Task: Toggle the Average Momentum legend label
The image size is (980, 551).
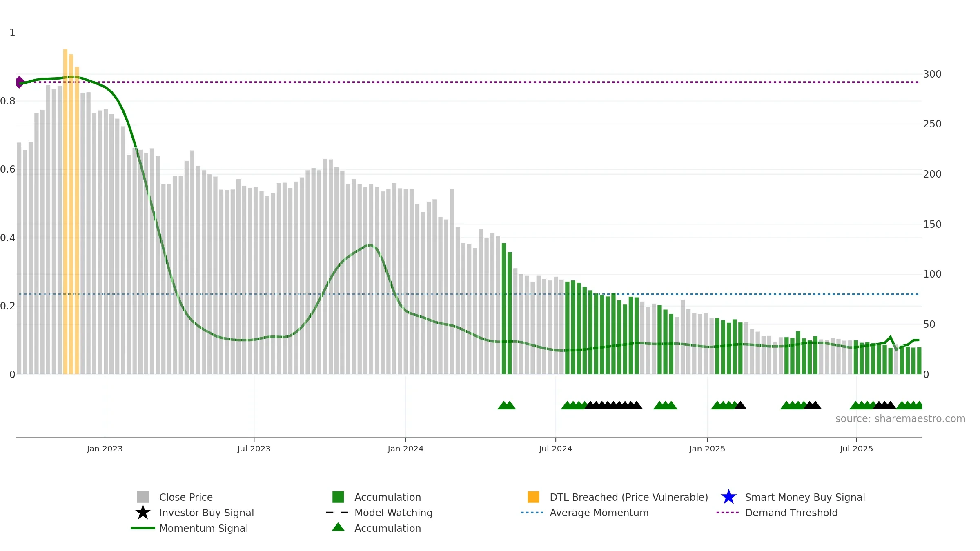Action: tap(599, 513)
